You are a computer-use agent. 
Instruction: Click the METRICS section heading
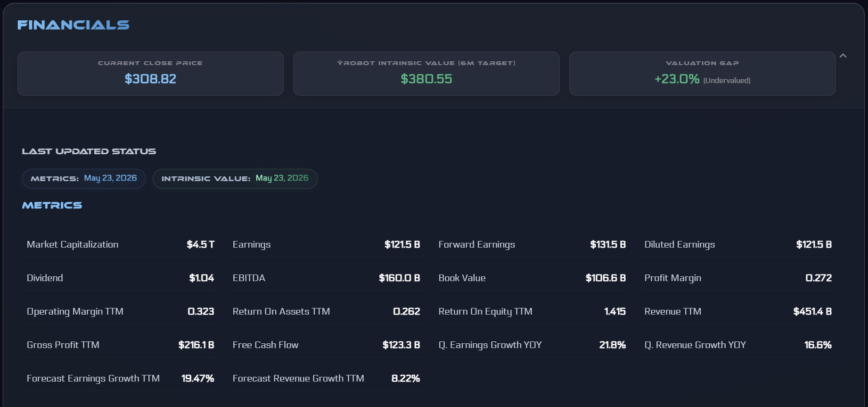[x=52, y=205]
